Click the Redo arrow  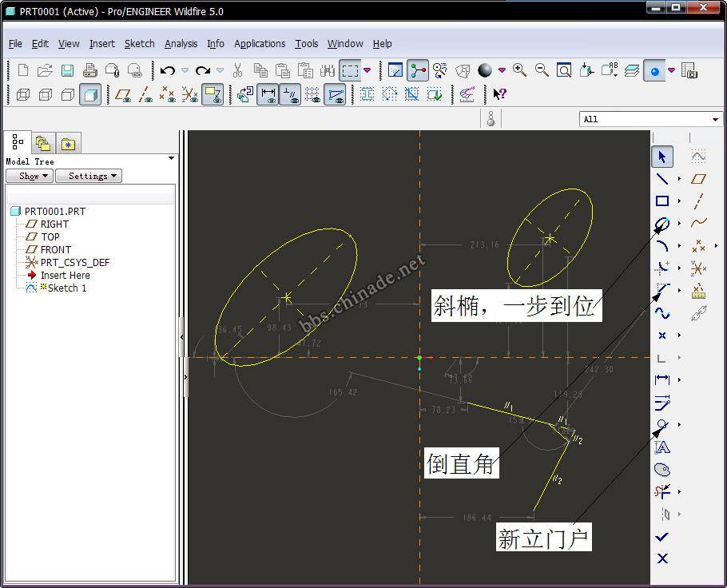(203, 70)
